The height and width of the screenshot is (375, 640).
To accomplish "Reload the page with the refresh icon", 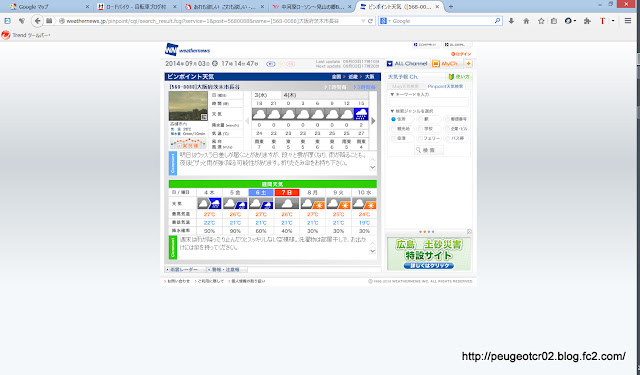I will (370, 21).
